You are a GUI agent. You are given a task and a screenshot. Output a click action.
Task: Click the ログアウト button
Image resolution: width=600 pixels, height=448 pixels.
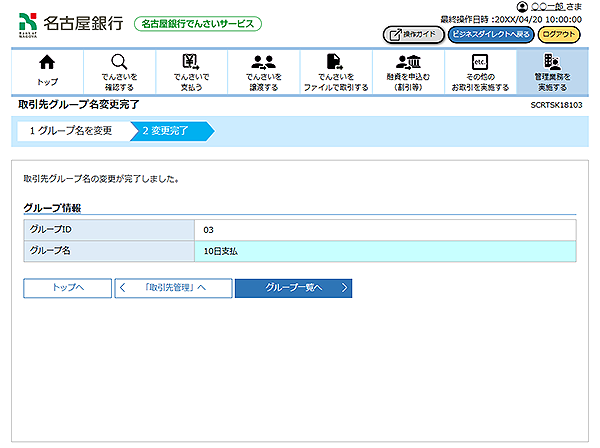point(559,34)
